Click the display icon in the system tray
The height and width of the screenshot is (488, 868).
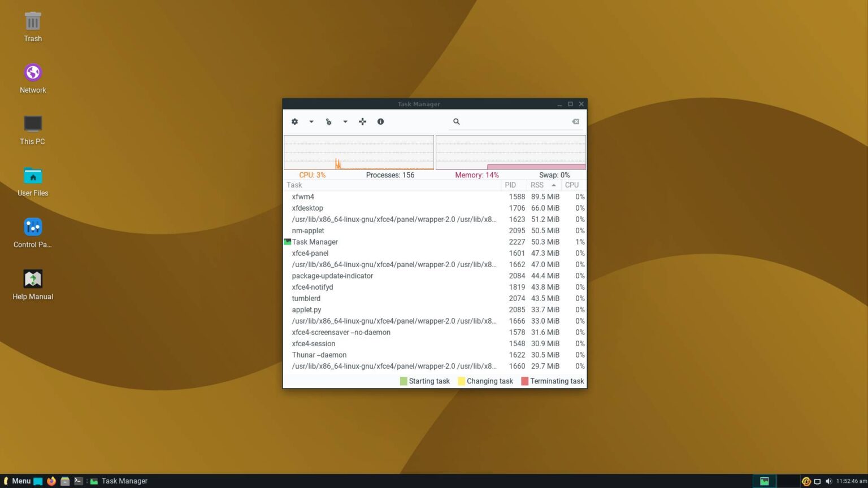(x=817, y=481)
